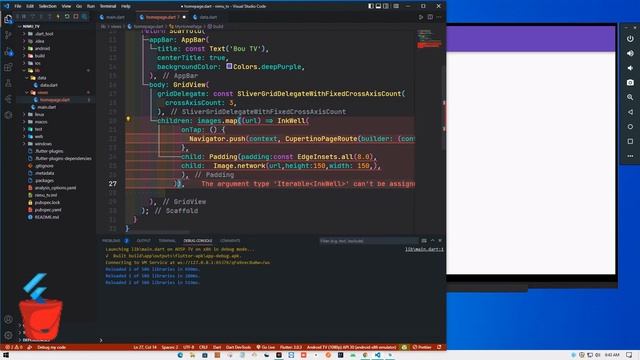The height and width of the screenshot is (360, 640).
Task: Open the Testing flask view
Action: click(x=8, y=83)
